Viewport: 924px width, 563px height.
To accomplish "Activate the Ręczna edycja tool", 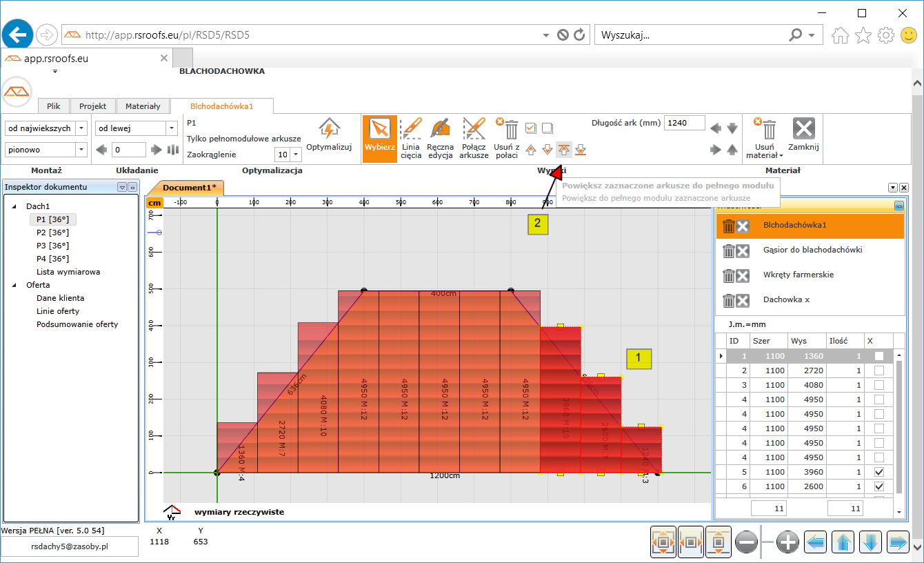I will pyautogui.click(x=440, y=130).
